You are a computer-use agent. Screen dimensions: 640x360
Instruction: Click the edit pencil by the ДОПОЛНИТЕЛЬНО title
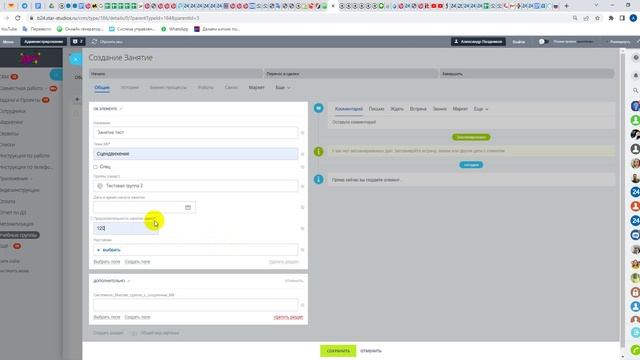point(129,281)
